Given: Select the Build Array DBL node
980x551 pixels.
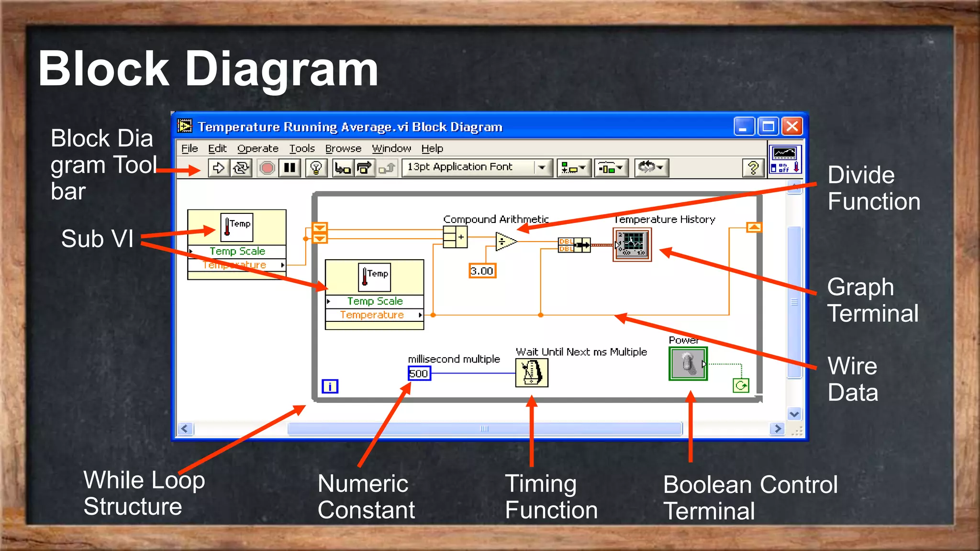Looking at the screenshot, I should point(574,245).
